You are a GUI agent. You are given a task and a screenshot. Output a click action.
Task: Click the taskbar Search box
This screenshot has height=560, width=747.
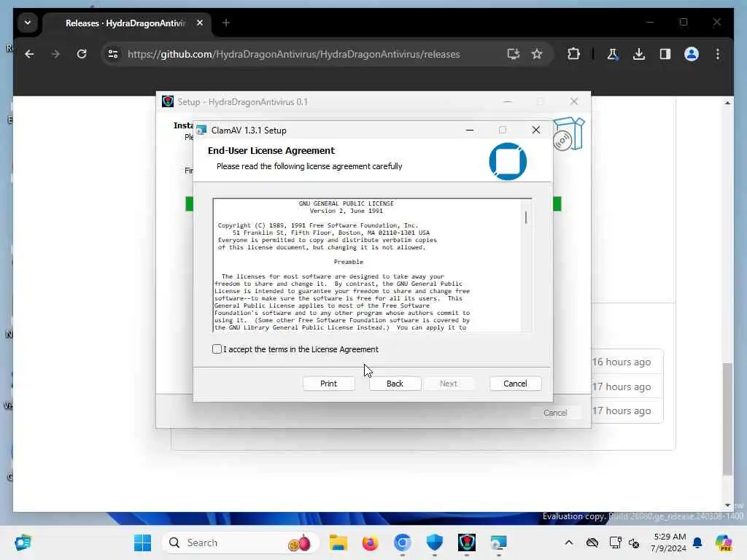click(x=241, y=542)
